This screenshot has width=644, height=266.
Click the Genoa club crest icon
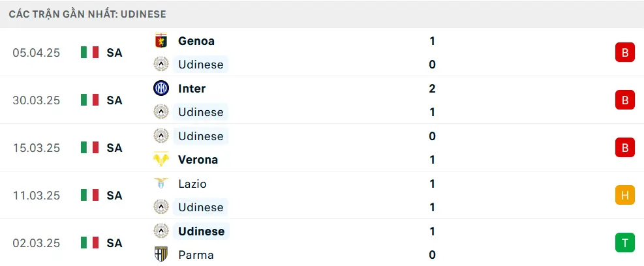click(161, 40)
